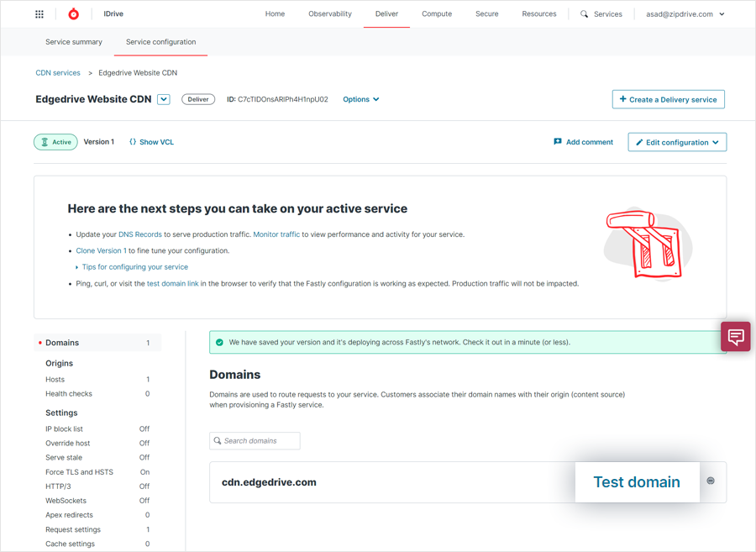Open the Observability menu
Viewport: 756px width, 552px height.
[330, 14]
